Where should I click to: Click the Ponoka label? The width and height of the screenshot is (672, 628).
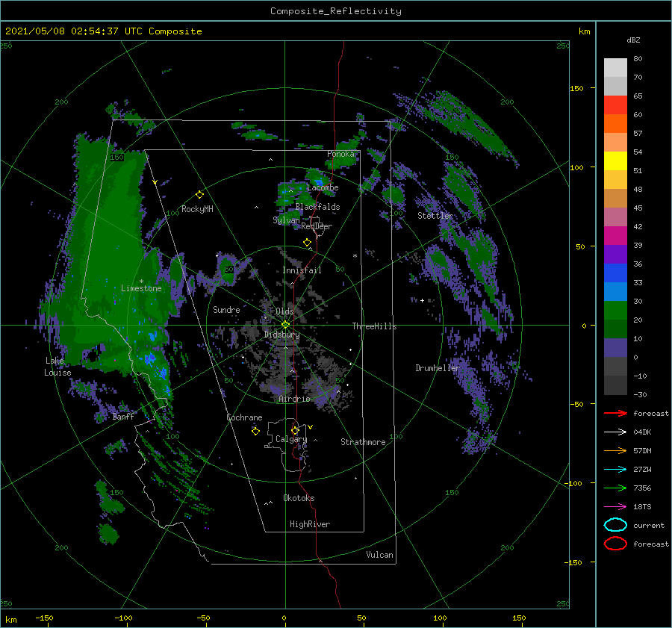click(341, 154)
